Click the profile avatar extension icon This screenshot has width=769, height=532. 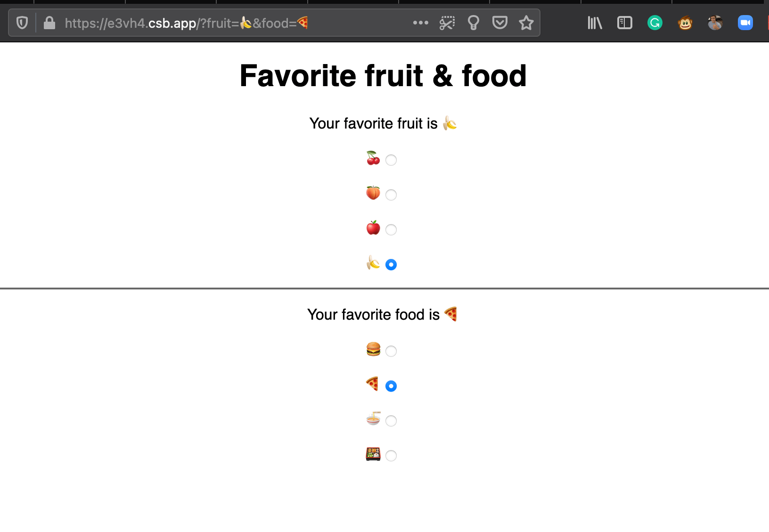(715, 23)
